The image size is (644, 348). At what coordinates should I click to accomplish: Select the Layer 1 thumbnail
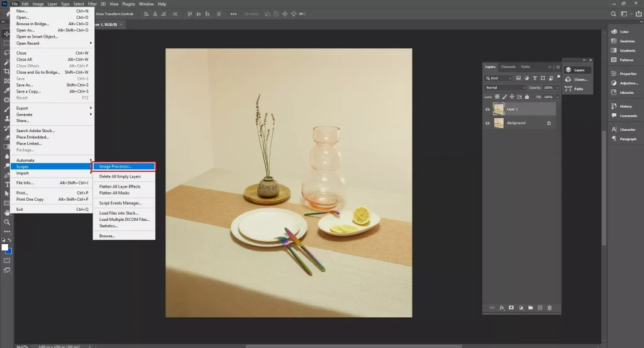tap(499, 109)
